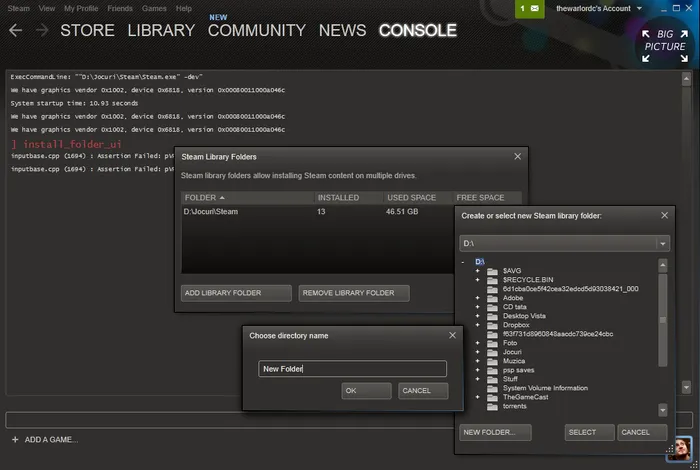
Task: Select the D:\Jocuri\Steam library row
Action: [318, 212]
